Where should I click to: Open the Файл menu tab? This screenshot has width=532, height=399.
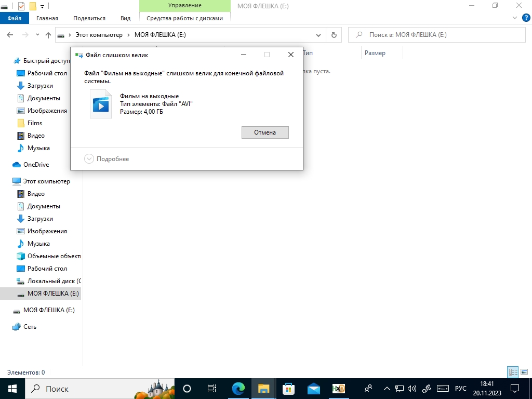click(x=15, y=18)
